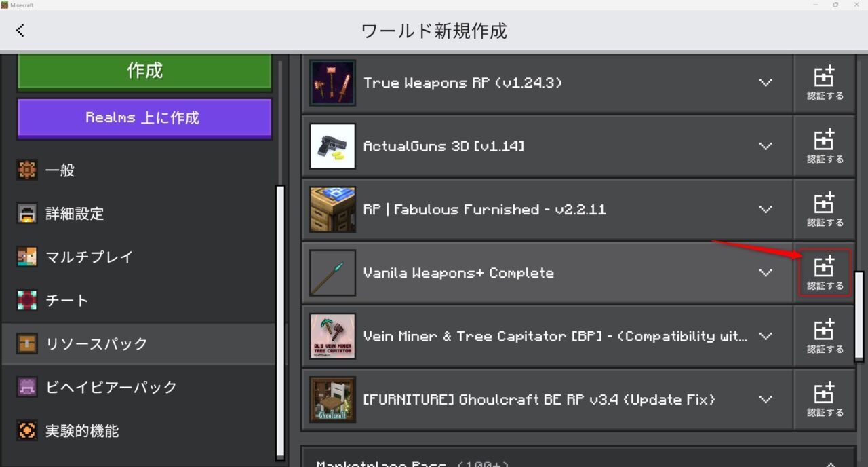This screenshot has width=868, height=467.
Task: Open ビヘイビアーパック via its pack icon
Action: pos(26,387)
